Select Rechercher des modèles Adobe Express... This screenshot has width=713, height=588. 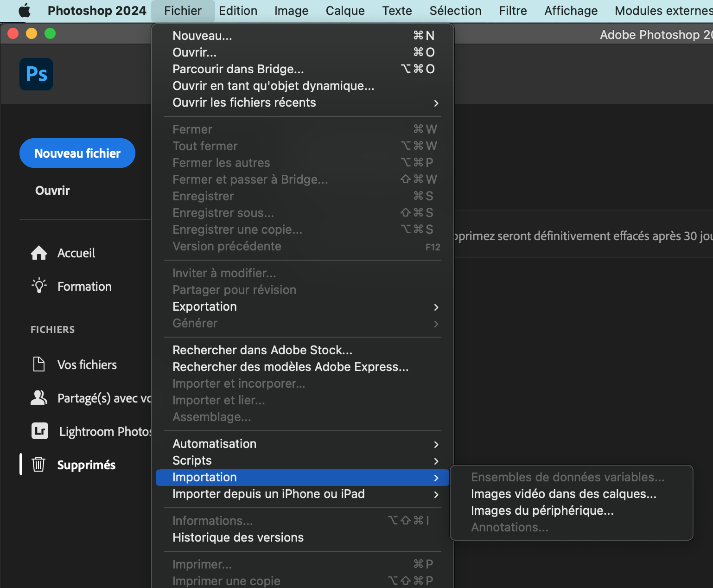303,367
